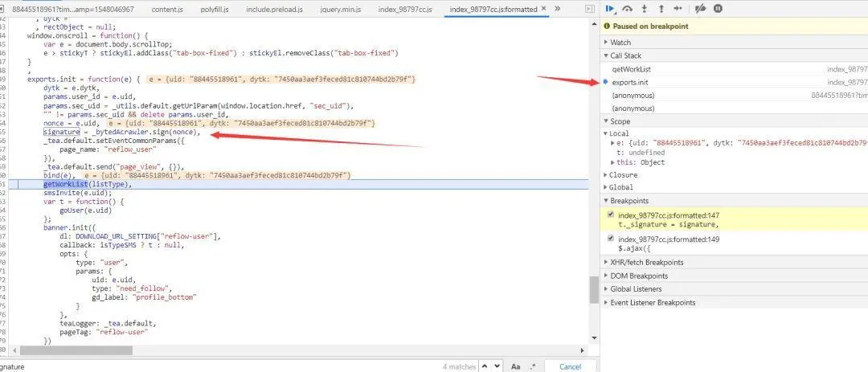Step out of current function
The image size is (868, 372).
pyautogui.click(x=661, y=9)
